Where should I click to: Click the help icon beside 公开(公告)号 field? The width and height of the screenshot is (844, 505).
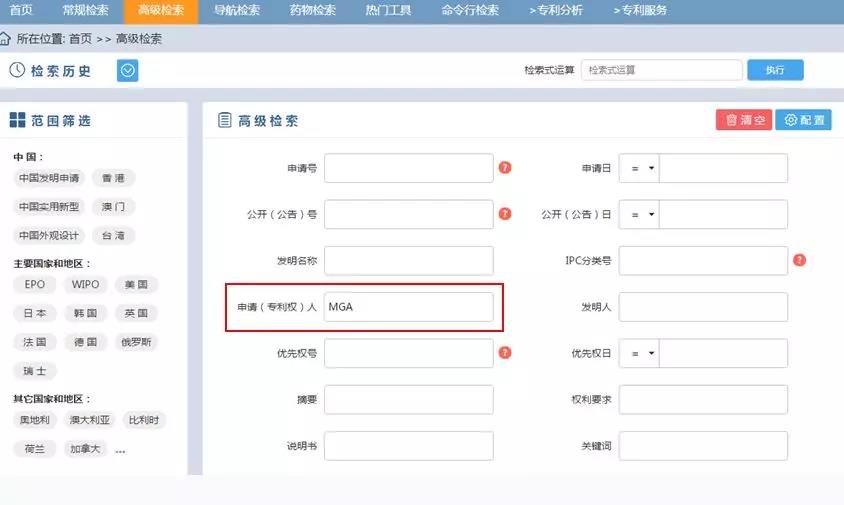click(x=505, y=214)
